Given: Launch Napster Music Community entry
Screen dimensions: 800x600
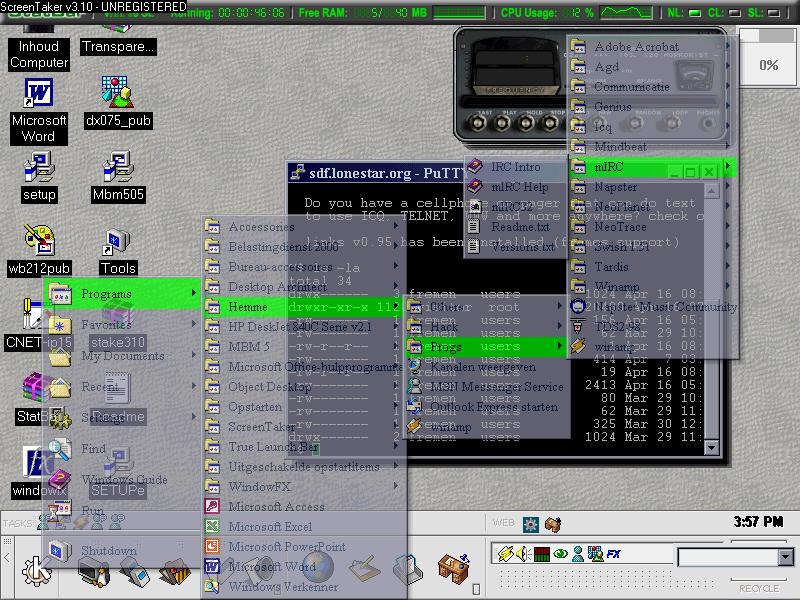Looking at the screenshot, I should pyautogui.click(x=653, y=307).
